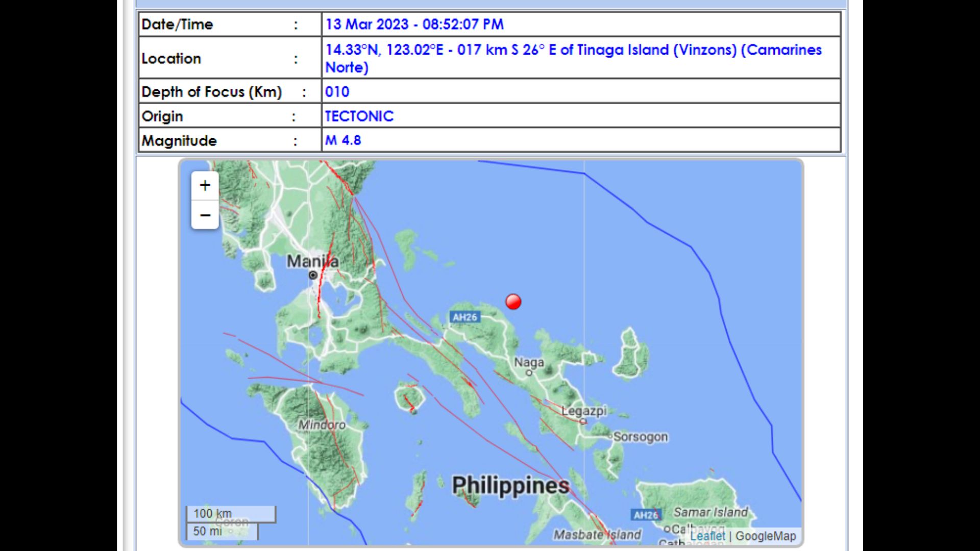This screenshot has width=980, height=551.
Task: Select the magnitude value M 4.8
Action: 343,140
